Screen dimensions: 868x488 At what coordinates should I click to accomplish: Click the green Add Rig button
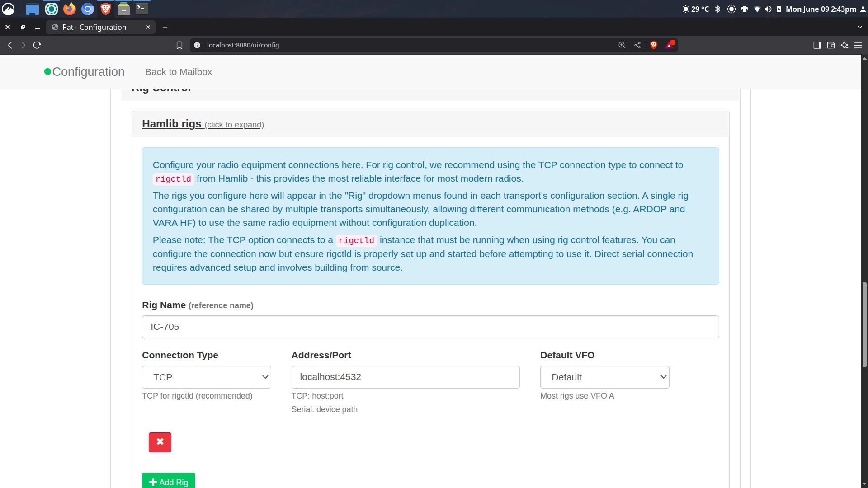pos(169,481)
